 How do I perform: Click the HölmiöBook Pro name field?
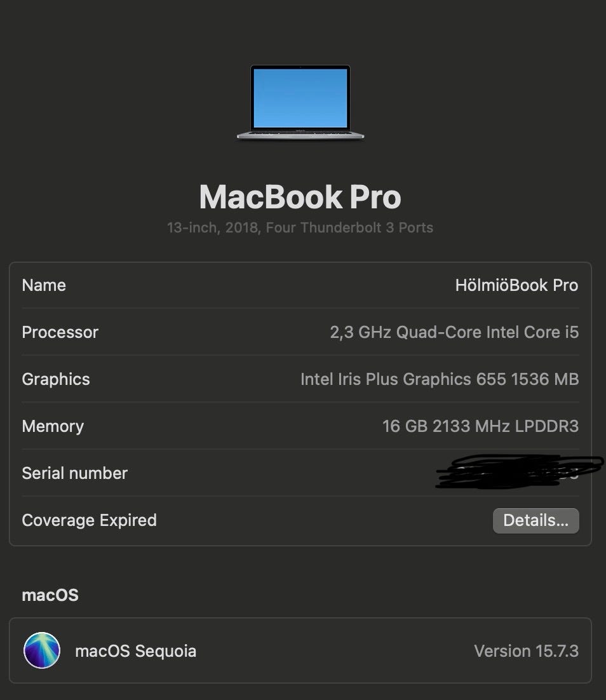tap(516, 285)
